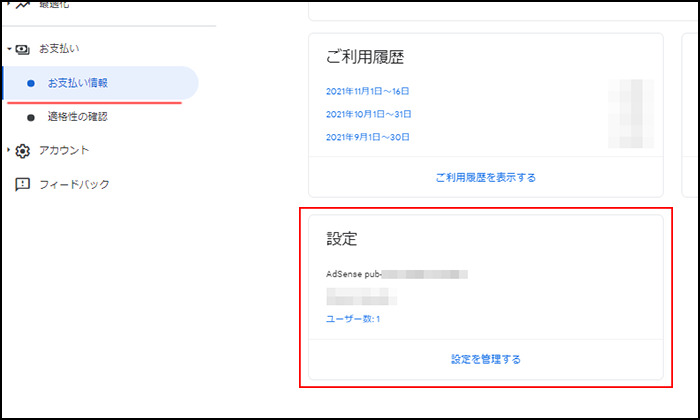Open the アカウント menu label
Screen dimensions: 700x420
pos(64,151)
